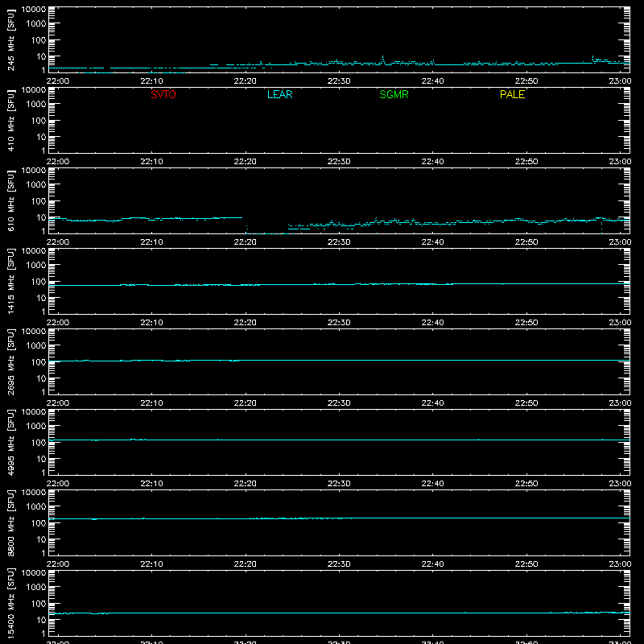The height and width of the screenshot is (644, 644).
Task: Click the 245 MHz flux spike near 22:35
Action: [x=383, y=60]
